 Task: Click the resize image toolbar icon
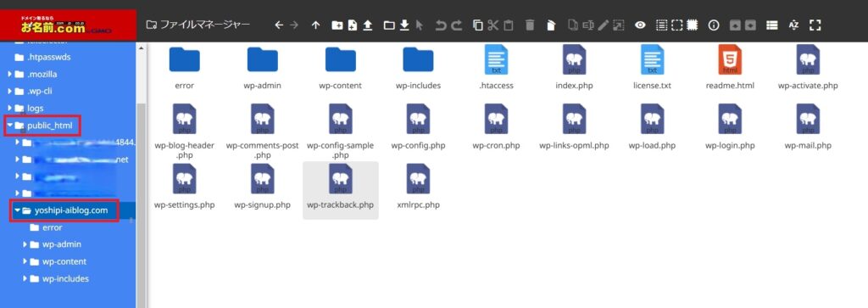pos(618,25)
